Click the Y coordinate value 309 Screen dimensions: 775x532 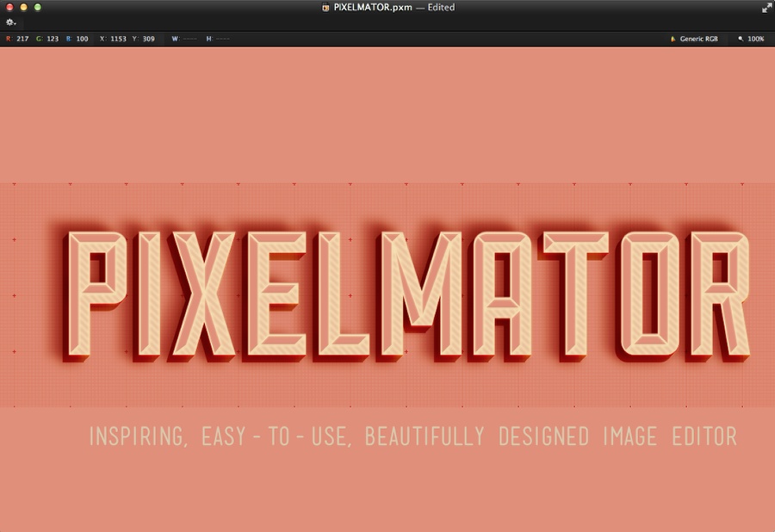(x=148, y=39)
